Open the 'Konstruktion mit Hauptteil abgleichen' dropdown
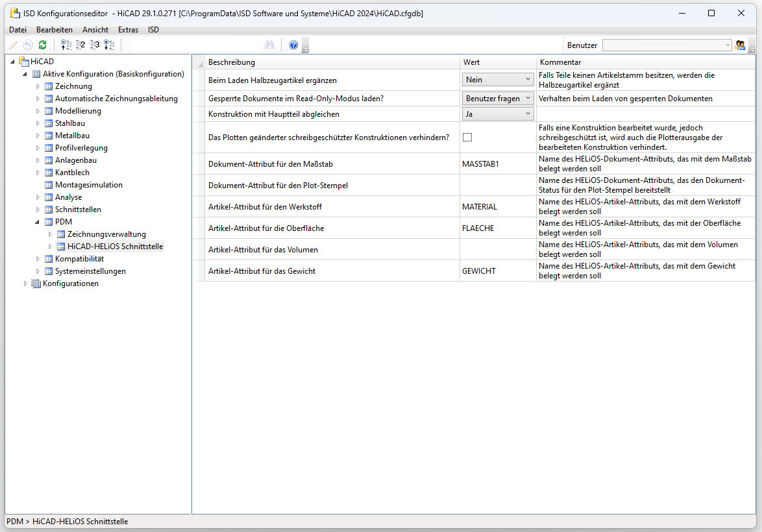 [x=498, y=114]
